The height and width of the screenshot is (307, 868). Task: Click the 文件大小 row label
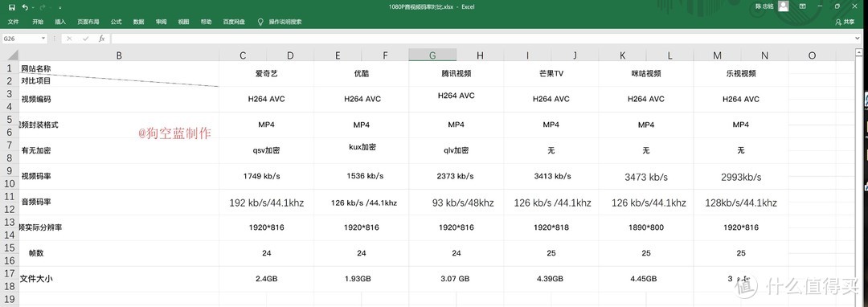click(x=36, y=279)
